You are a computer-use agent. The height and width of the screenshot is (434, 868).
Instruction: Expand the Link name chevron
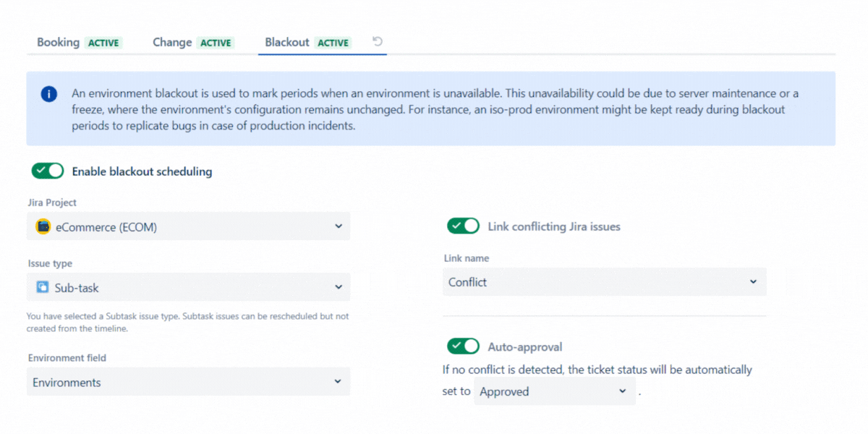pos(754,281)
